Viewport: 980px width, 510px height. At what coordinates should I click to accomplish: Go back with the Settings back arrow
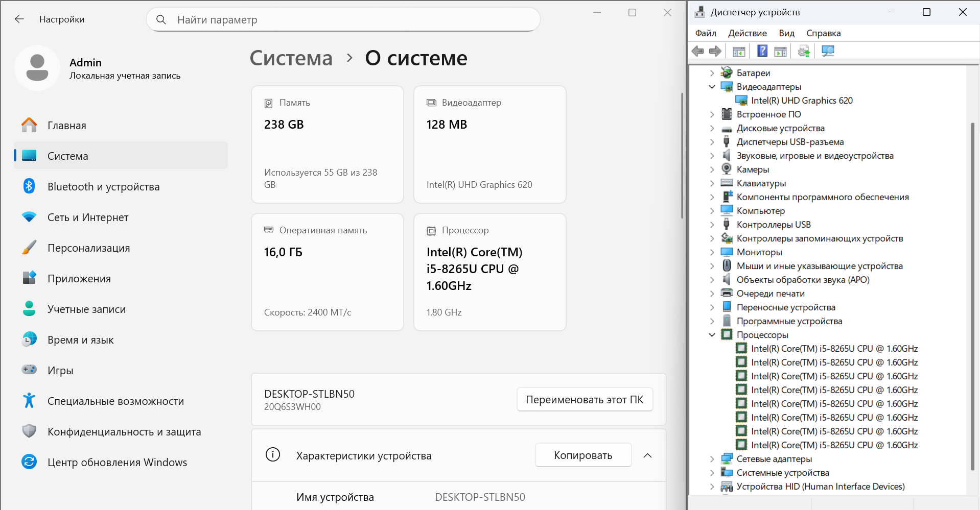click(x=19, y=19)
